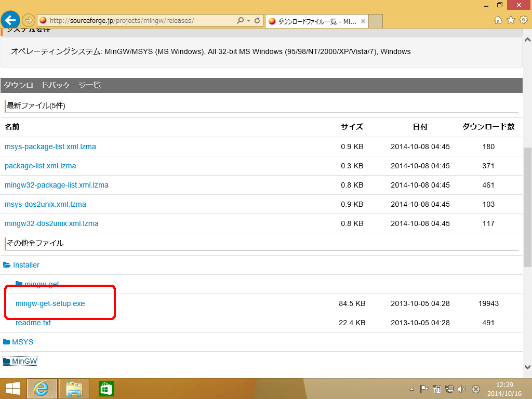Image resolution: width=532 pixels, height=399 pixels.
Task: Expand the MinGW folder
Action: pyautogui.click(x=20, y=361)
